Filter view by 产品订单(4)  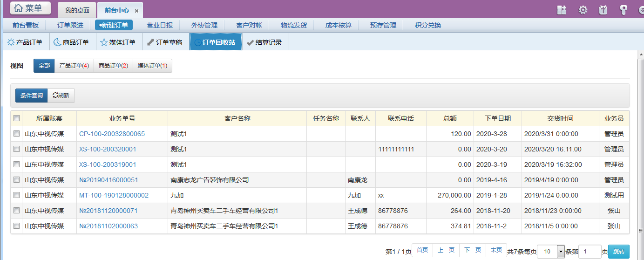[x=74, y=66]
